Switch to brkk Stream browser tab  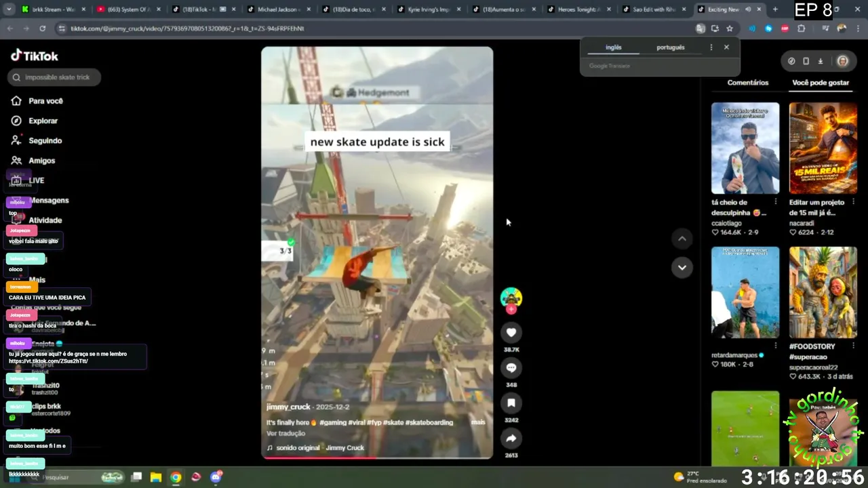pyautogui.click(x=54, y=9)
